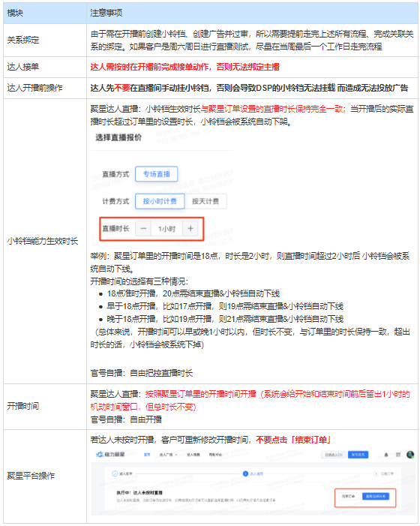Image resolution: width=420 pixels, height=526 pixels.
Task: Click the 直播方式 field label
Action: tap(115, 174)
